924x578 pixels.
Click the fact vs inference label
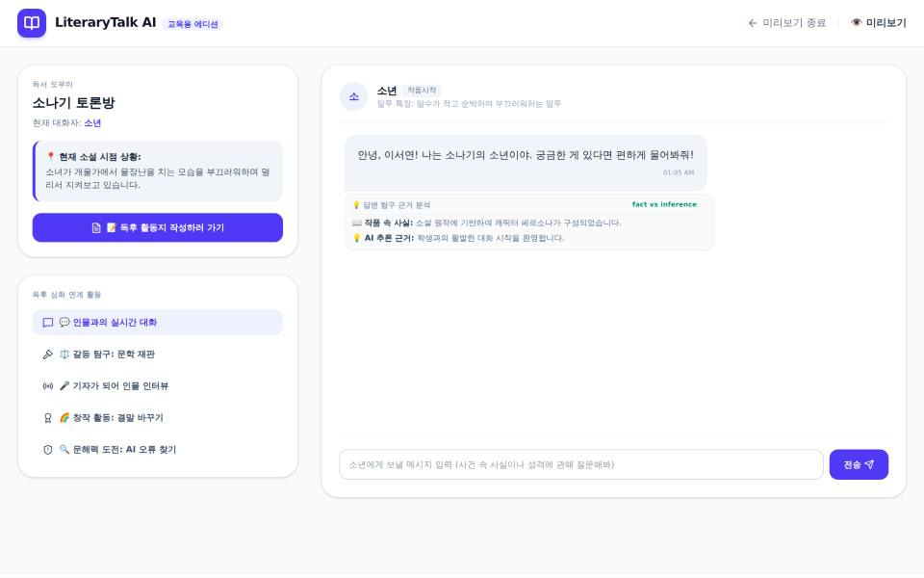coord(664,204)
